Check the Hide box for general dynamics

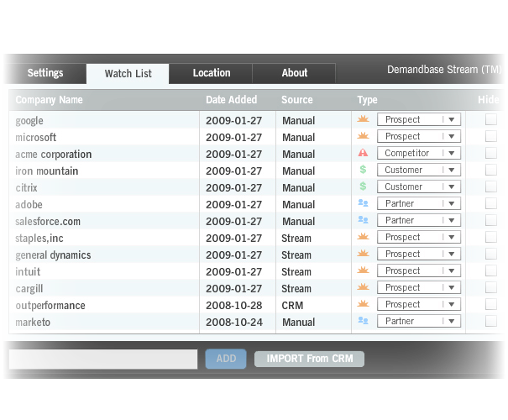(x=491, y=254)
